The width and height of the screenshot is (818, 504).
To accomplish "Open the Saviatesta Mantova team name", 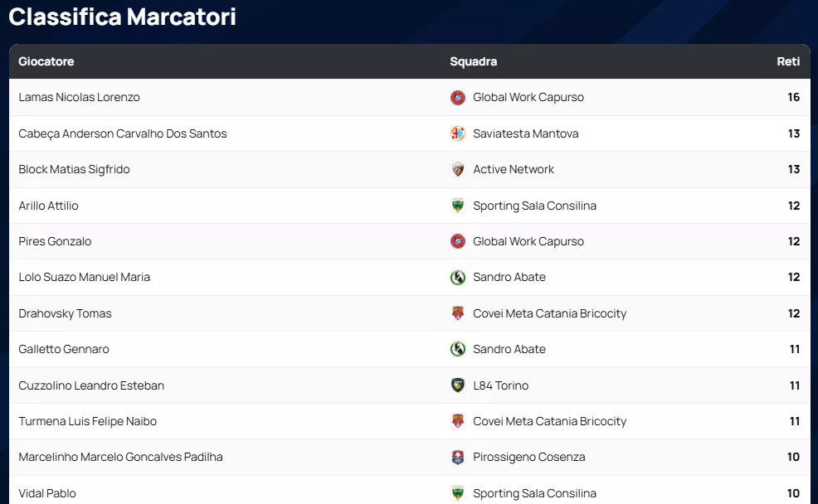I will 526,133.
